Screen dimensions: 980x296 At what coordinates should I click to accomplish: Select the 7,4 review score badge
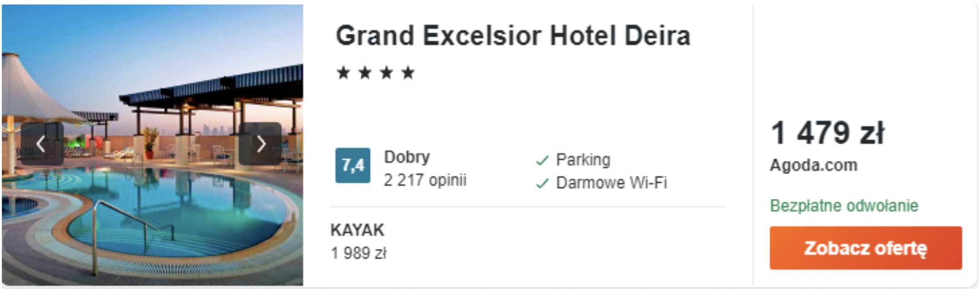(x=353, y=165)
